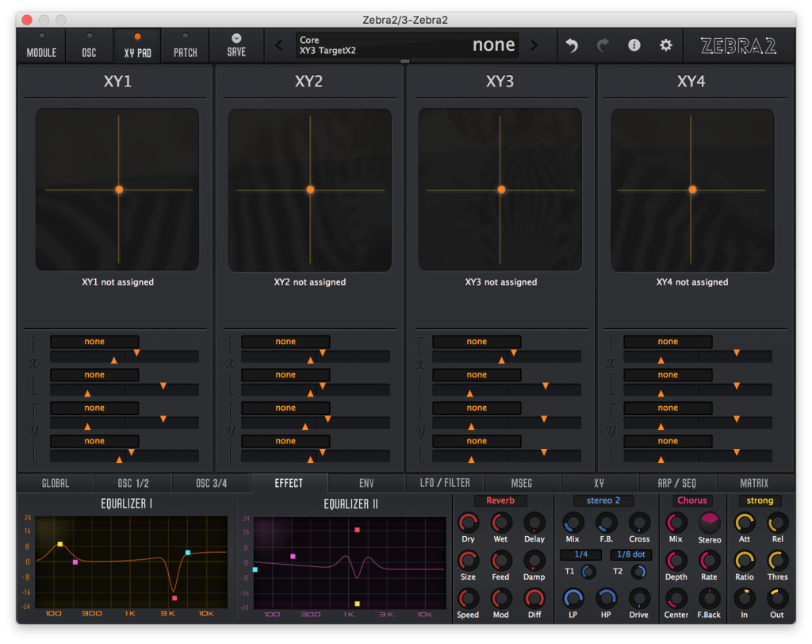Toggle the PATCH view button
Viewport: 812px width, 644px height.
point(186,45)
